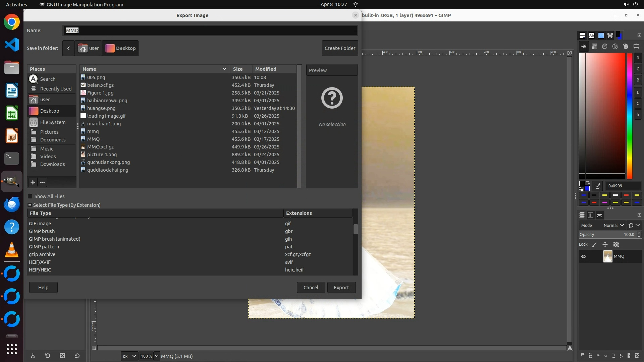Select the Watercolor color selector icon

pos(605,46)
